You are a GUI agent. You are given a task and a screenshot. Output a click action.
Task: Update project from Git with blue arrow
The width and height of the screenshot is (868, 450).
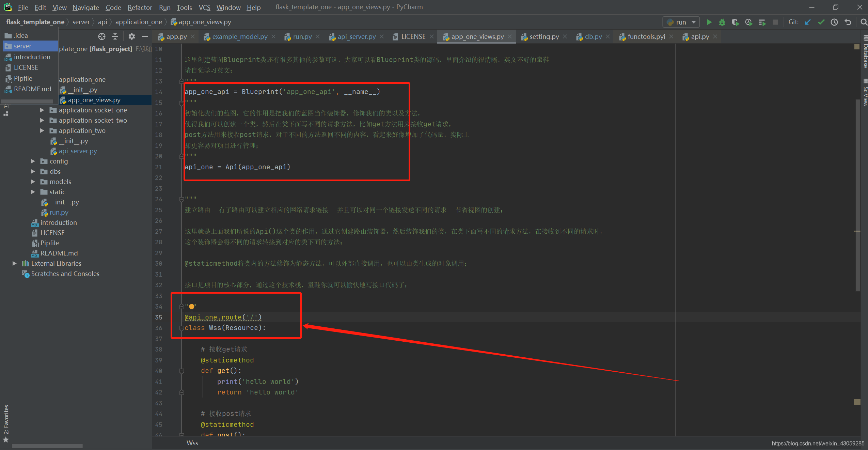pos(808,22)
